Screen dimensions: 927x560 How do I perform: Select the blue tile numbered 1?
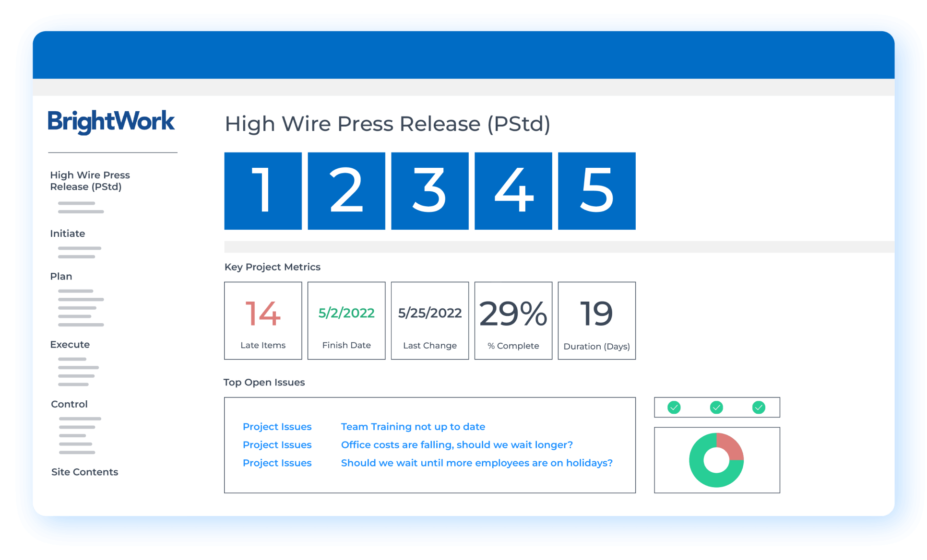tap(263, 191)
